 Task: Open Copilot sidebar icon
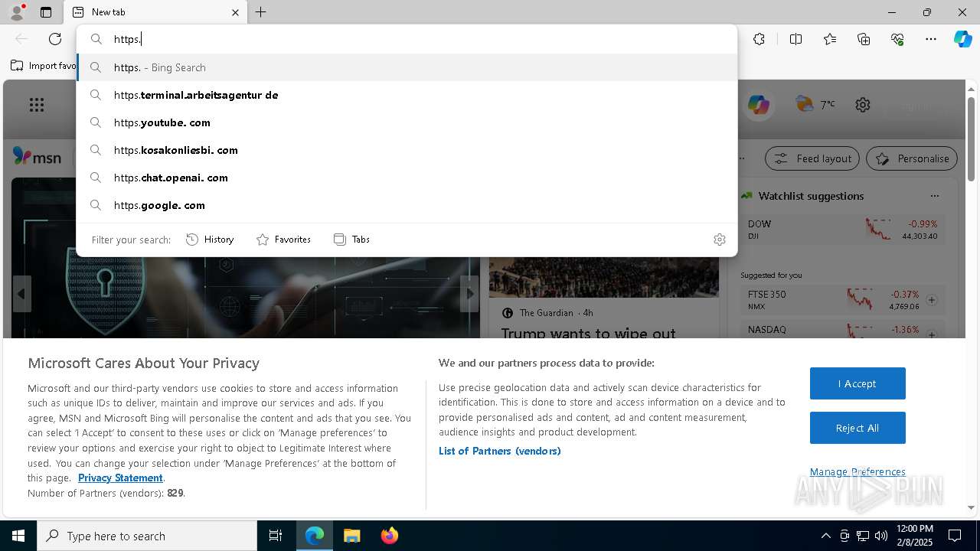[x=962, y=39]
